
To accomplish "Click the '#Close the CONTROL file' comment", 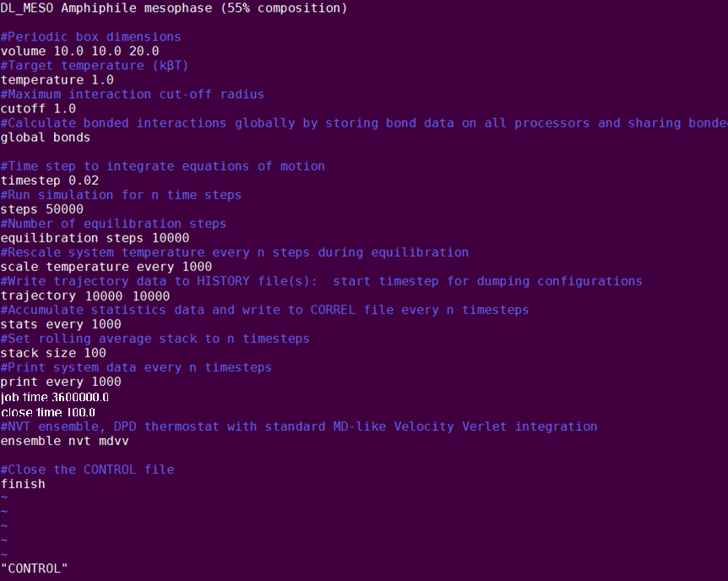I will [x=87, y=470].
